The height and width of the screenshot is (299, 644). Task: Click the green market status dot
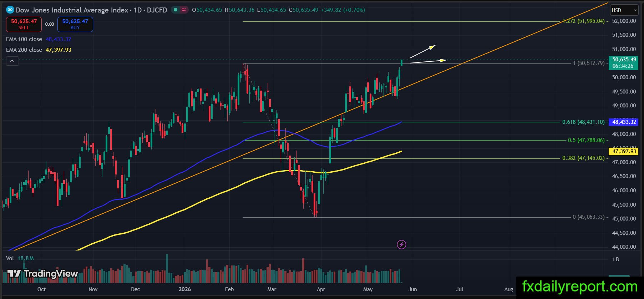coord(176,10)
